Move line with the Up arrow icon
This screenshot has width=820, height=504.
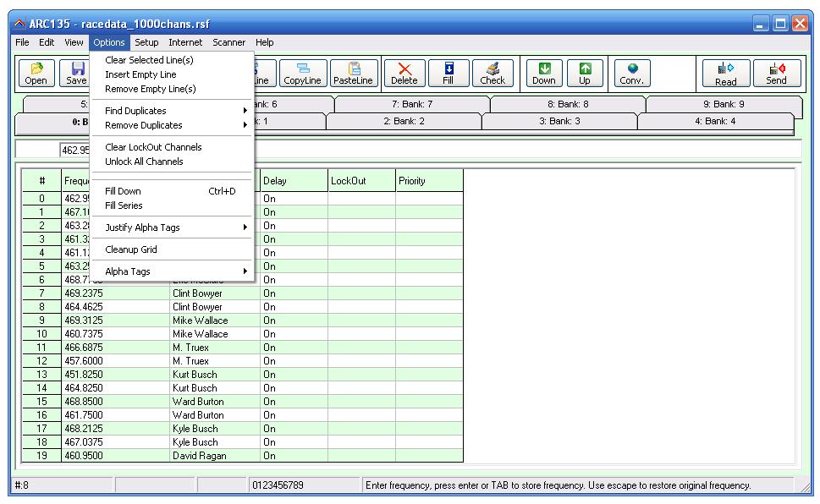[585, 74]
